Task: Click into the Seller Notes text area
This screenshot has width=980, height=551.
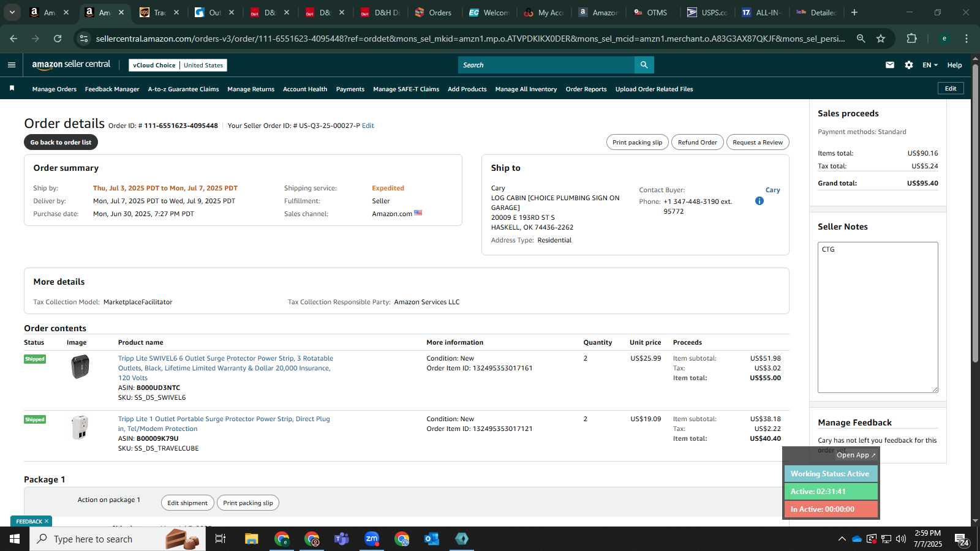Action: coord(878,317)
